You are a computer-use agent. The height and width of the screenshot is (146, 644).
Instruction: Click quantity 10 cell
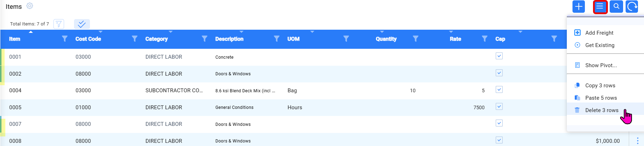[412, 90]
